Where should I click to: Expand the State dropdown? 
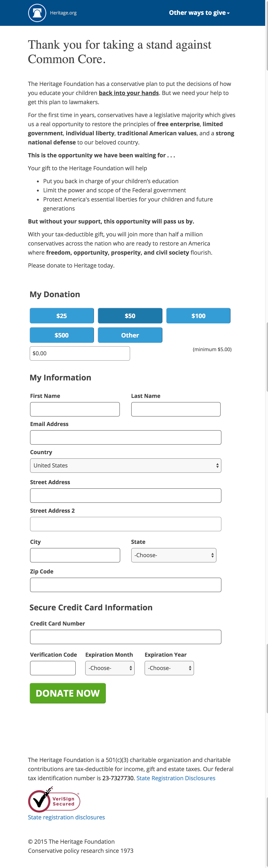(174, 555)
